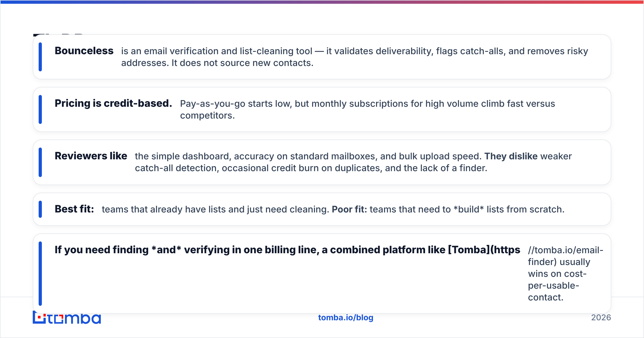
Task: Click the Pricing is credit-based heading
Action: tap(113, 103)
